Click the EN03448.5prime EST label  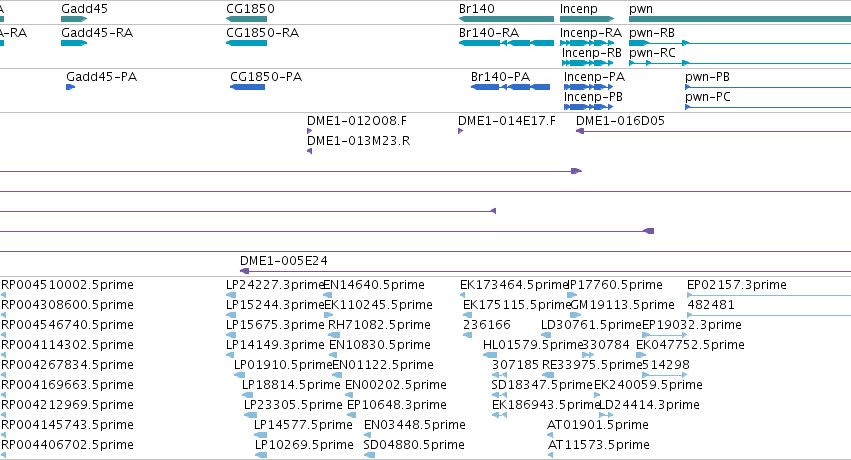[x=415, y=425]
